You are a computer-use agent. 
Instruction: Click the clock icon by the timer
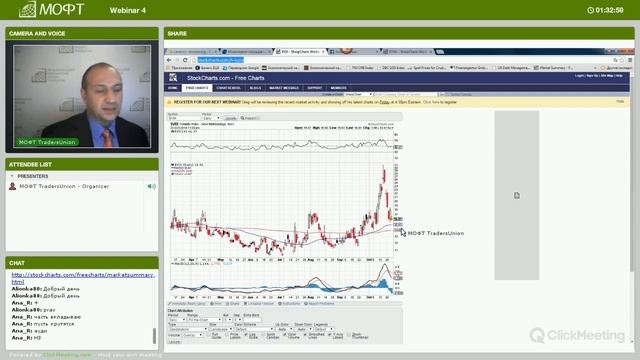pos(590,10)
